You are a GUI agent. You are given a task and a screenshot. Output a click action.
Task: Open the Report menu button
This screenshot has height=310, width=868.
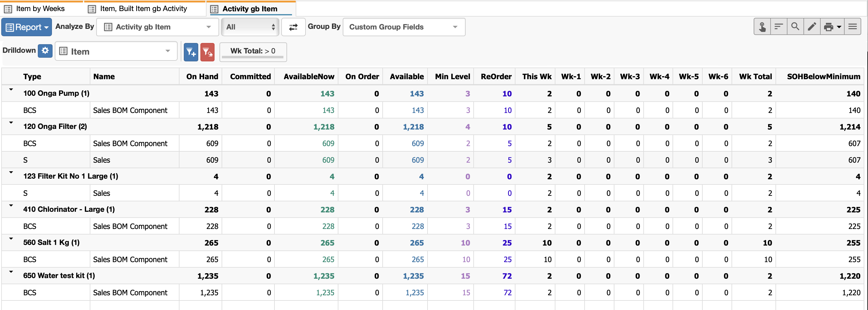(x=27, y=27)
